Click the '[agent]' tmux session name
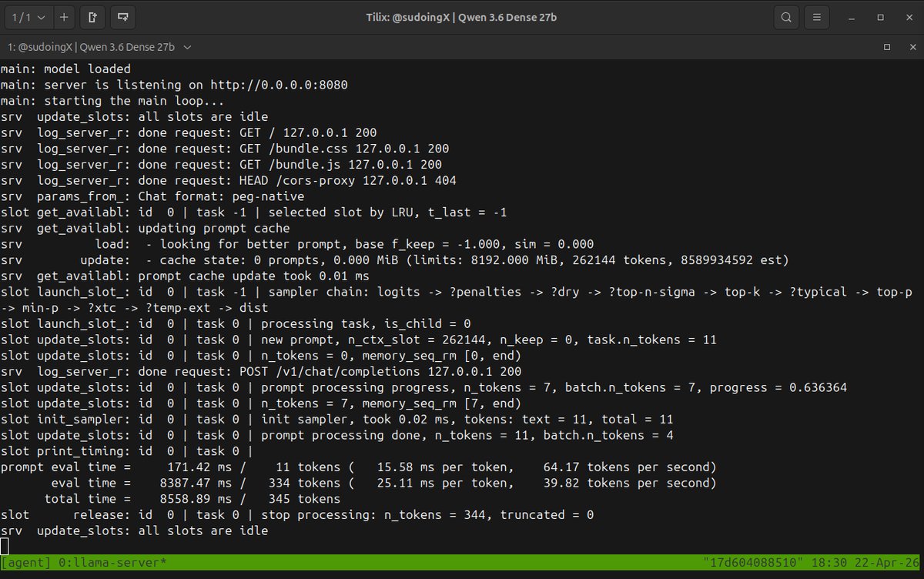Image resolution: width=924 pixels, height=579 pixels. pyautogui.click(x=26, y=563)
